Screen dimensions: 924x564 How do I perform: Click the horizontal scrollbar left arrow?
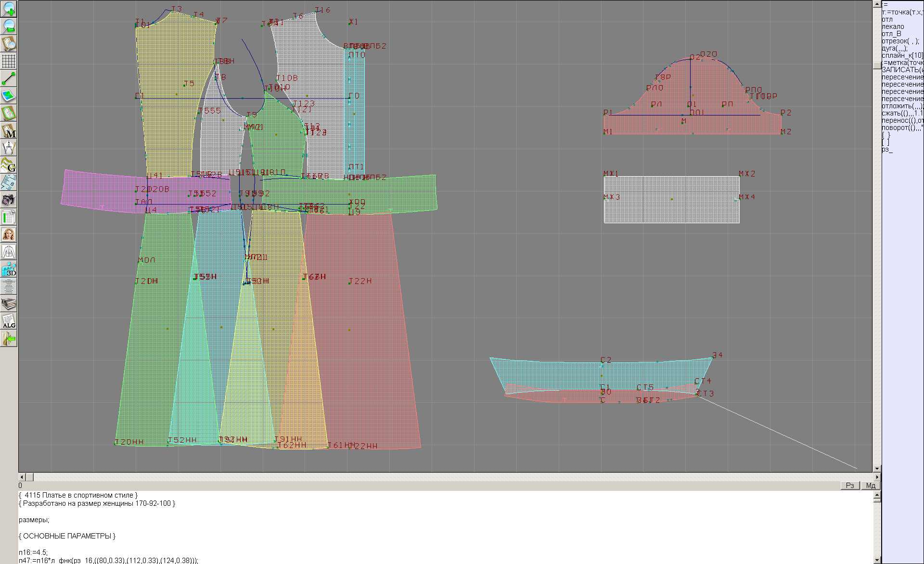[22, 477]
